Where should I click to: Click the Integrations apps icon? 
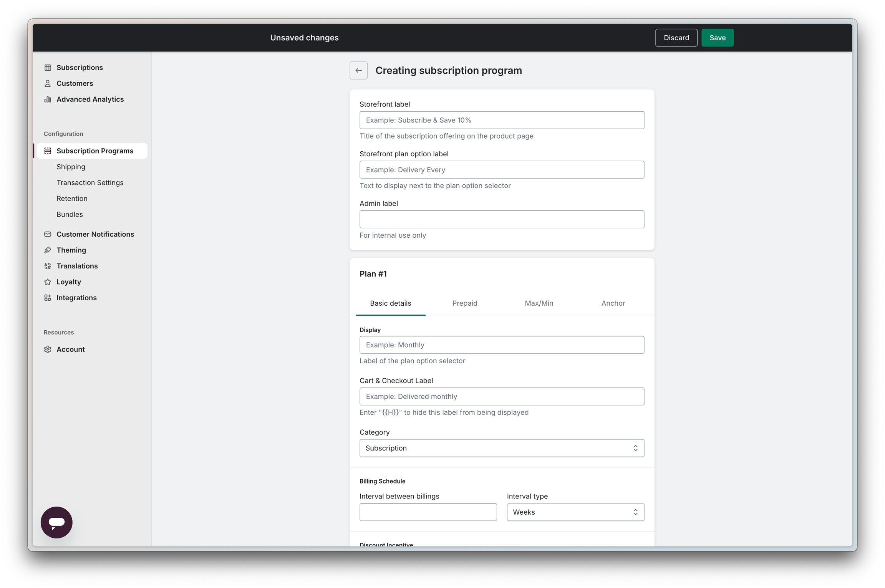click(48, 298)
